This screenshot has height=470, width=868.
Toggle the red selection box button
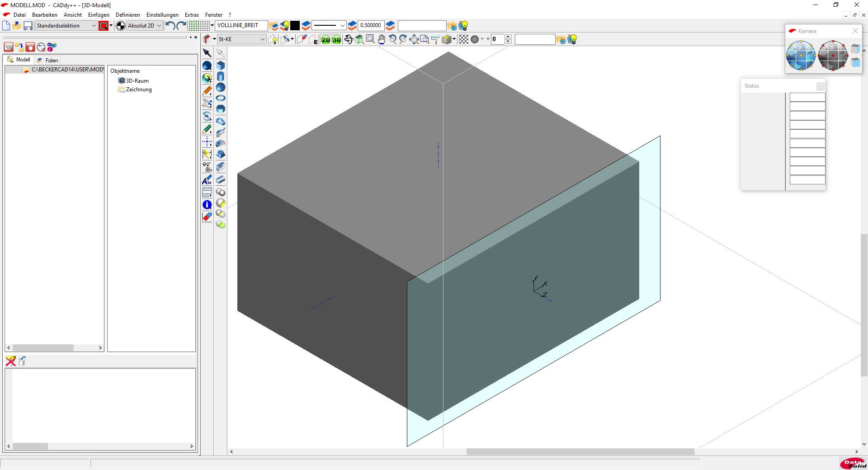(104, 26)
